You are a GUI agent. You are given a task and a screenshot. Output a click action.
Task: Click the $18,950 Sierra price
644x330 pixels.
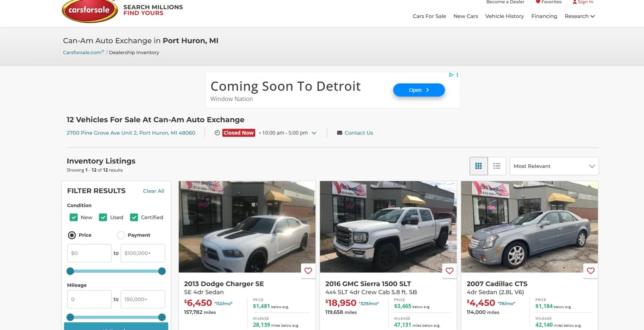(341, 303)
